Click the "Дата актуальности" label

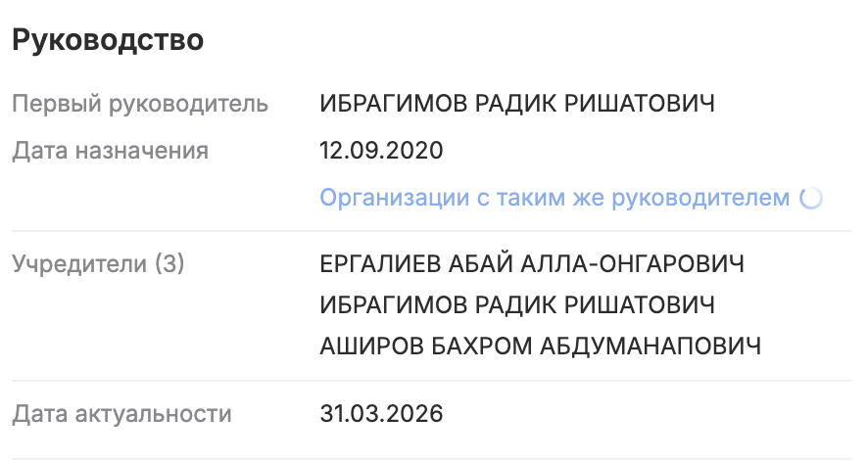coord(121,414)
